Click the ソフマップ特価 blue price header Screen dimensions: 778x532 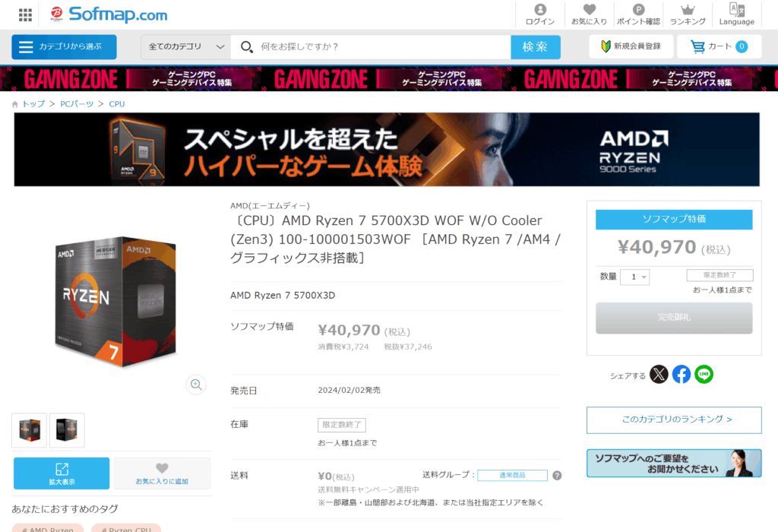tap(674, 220)
